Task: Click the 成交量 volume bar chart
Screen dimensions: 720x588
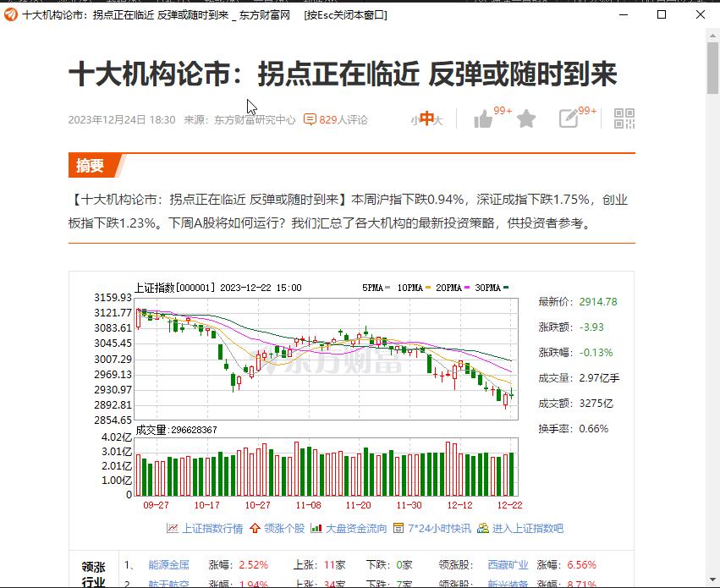Action: (x=326, y=466)
